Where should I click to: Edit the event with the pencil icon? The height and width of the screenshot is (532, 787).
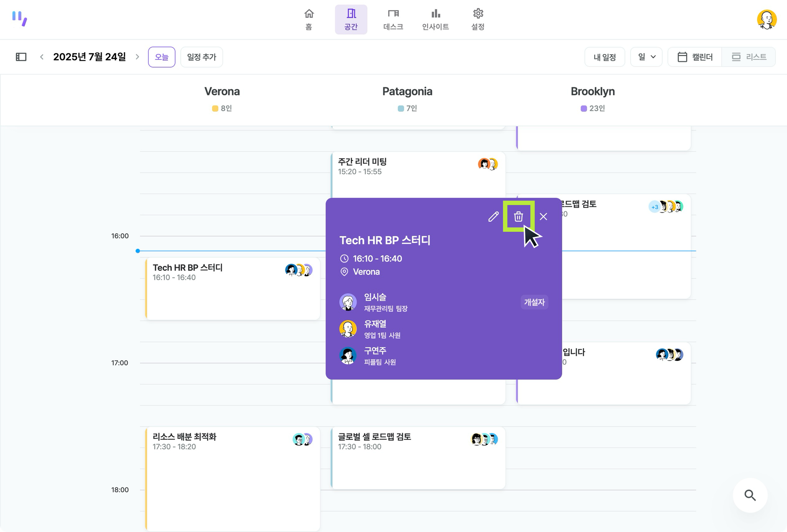[x=493, y=217]
